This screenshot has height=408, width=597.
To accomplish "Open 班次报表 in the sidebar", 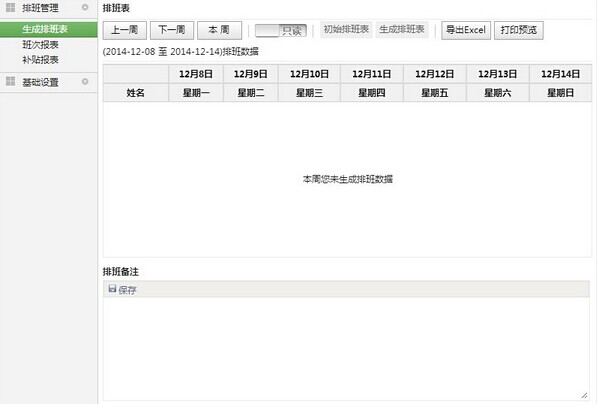I will pos(40,45).
